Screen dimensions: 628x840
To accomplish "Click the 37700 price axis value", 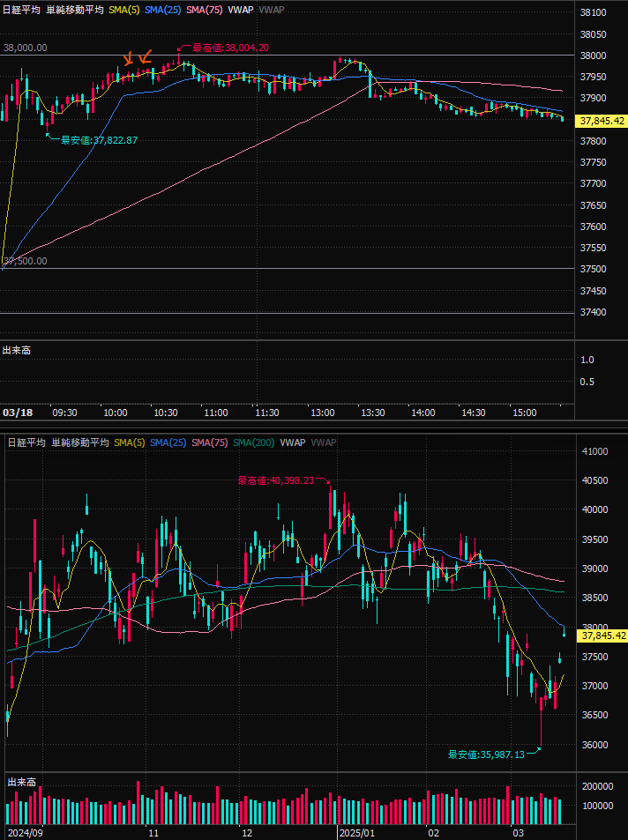I will [x=593, y=183].
